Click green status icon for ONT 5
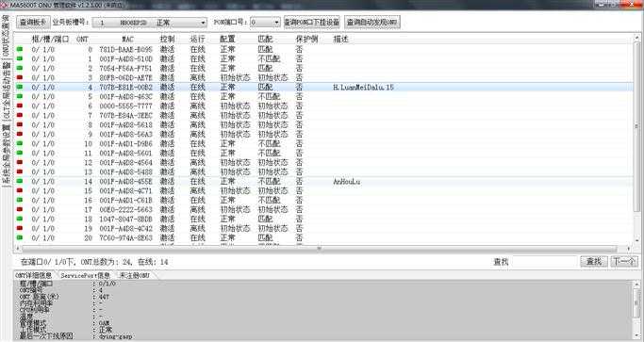 point(19,96)
